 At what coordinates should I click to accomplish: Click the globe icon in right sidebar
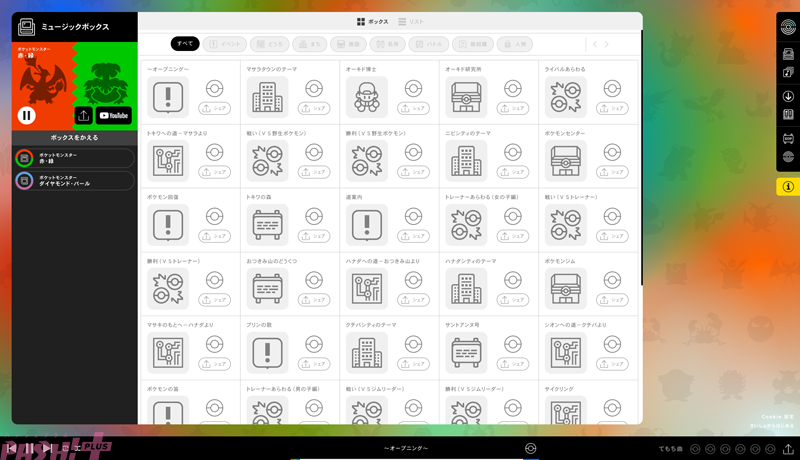788,157
